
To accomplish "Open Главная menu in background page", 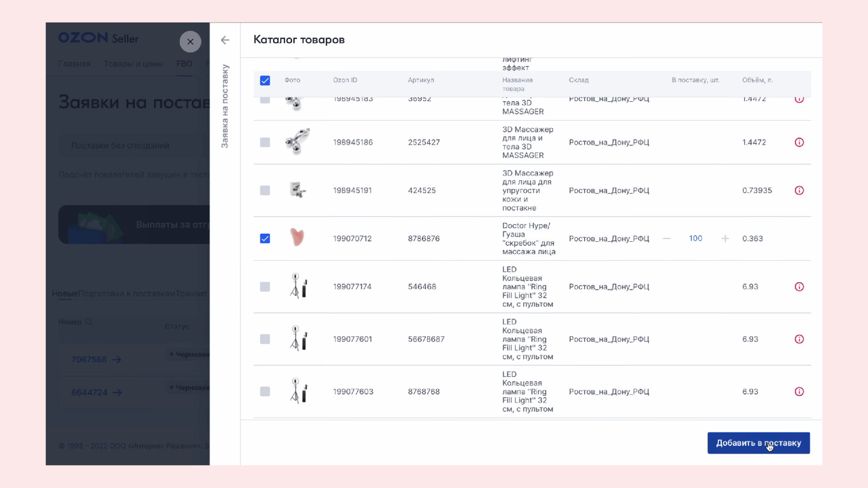I will 75,64.
